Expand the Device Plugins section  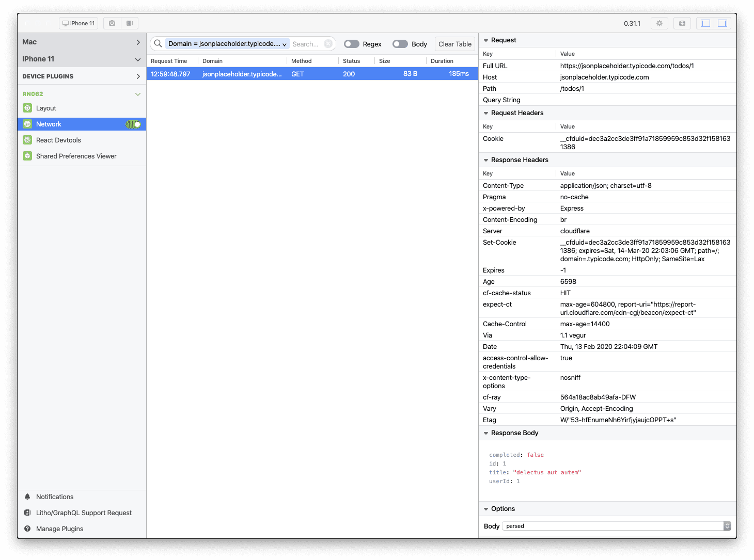pyautogui.click(x=138, y=76)
